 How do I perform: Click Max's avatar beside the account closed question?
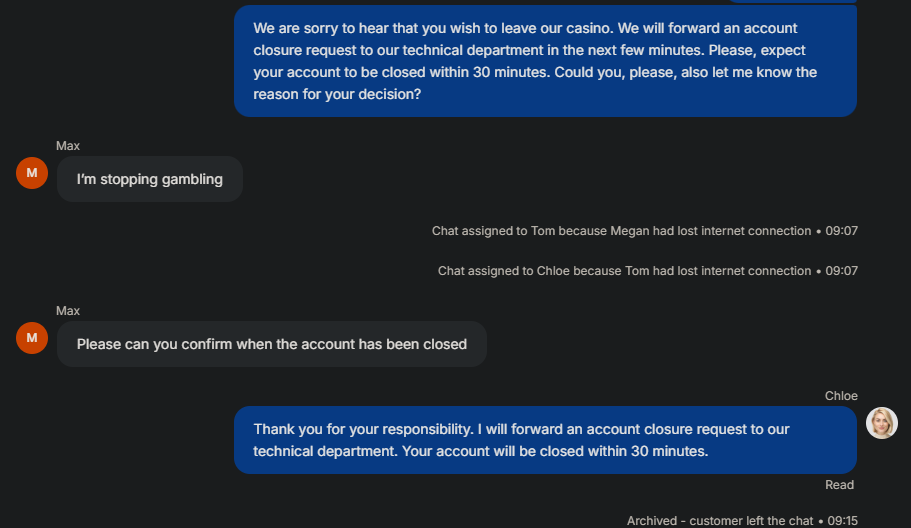pos(32,338)
